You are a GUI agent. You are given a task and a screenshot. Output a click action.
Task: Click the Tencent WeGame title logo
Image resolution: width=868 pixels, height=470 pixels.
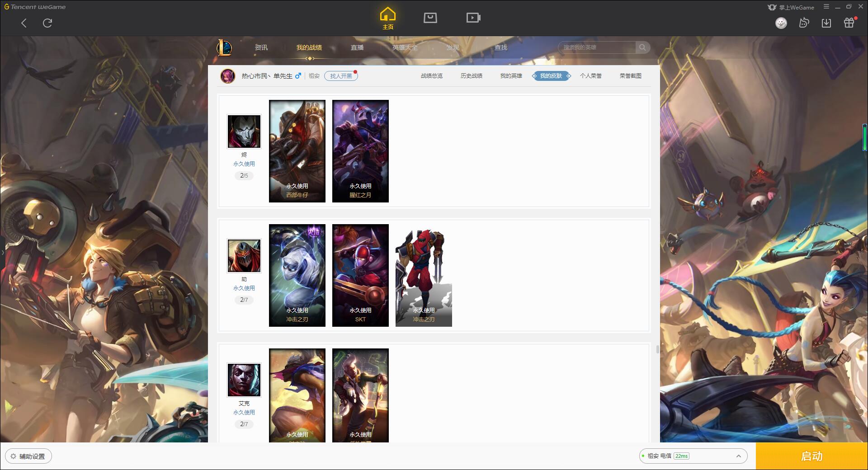(35, 7)
